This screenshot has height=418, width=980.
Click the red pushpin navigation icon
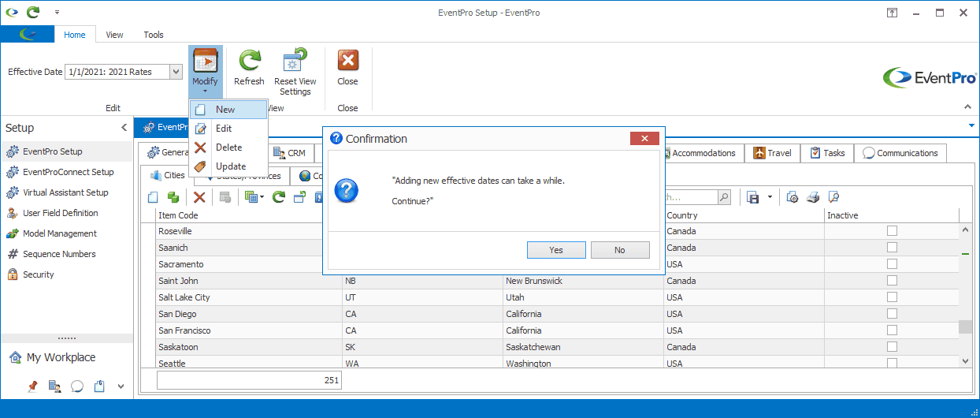pyautogui.click(x=32, y=386)
